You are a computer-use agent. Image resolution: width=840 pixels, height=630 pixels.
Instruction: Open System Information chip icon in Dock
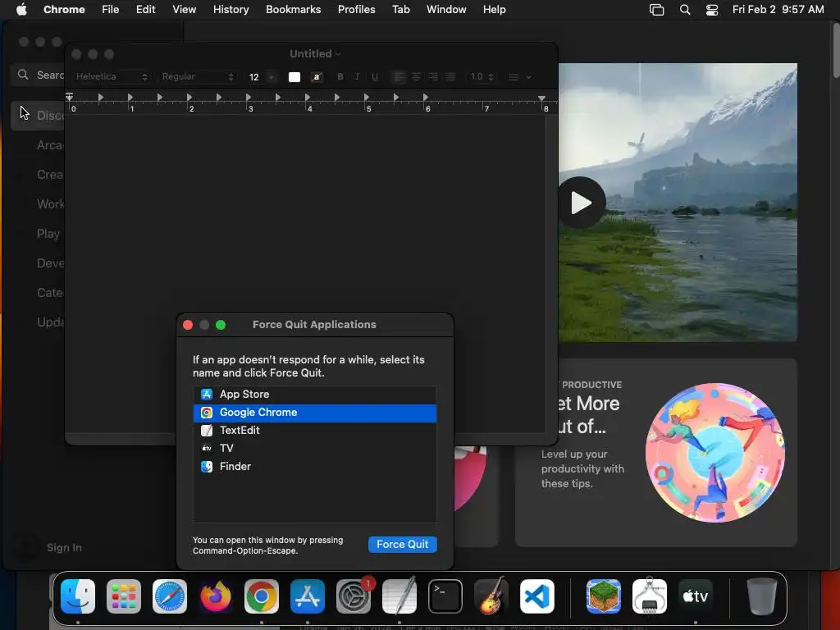tap(650, 596)
